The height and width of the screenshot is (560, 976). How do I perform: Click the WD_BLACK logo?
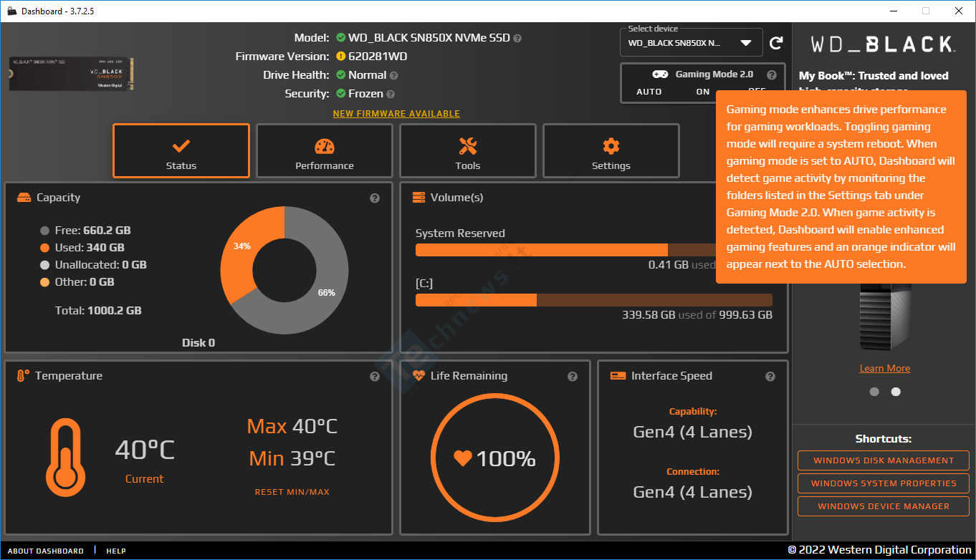(x=883, y=44)
